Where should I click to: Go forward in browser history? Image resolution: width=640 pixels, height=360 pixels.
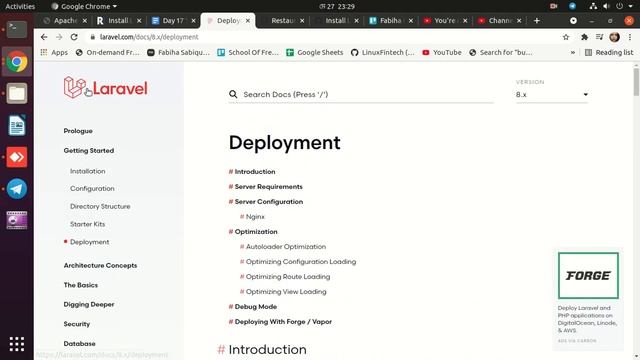click(59, 37)
